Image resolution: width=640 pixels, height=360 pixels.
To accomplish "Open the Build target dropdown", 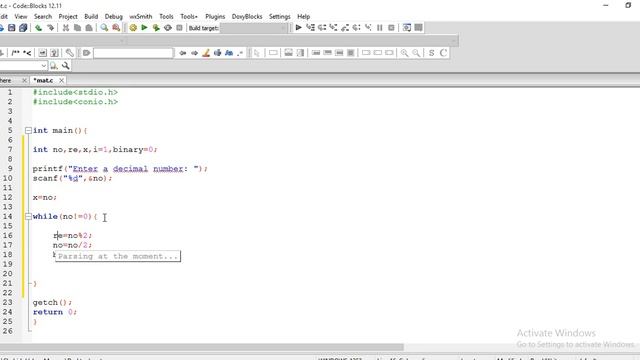I will 254,28.
